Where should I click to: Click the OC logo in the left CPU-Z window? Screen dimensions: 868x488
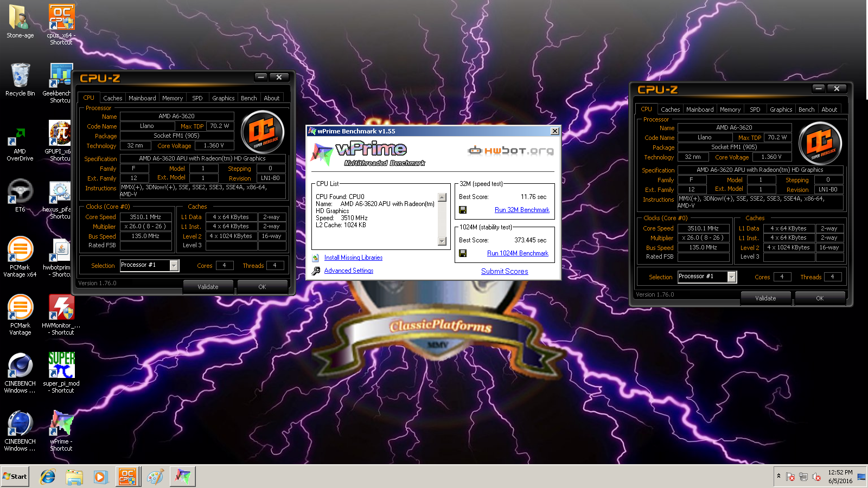tap(263, 131)
